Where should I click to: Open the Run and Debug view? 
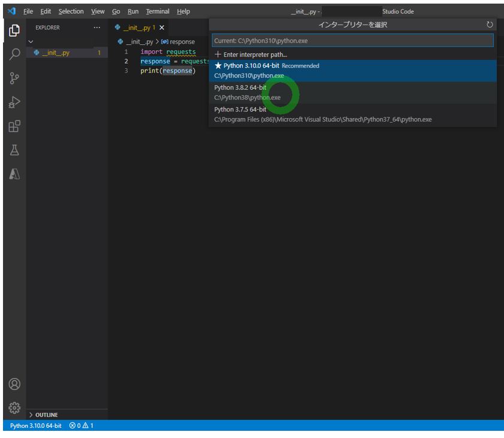pos(14,102)
